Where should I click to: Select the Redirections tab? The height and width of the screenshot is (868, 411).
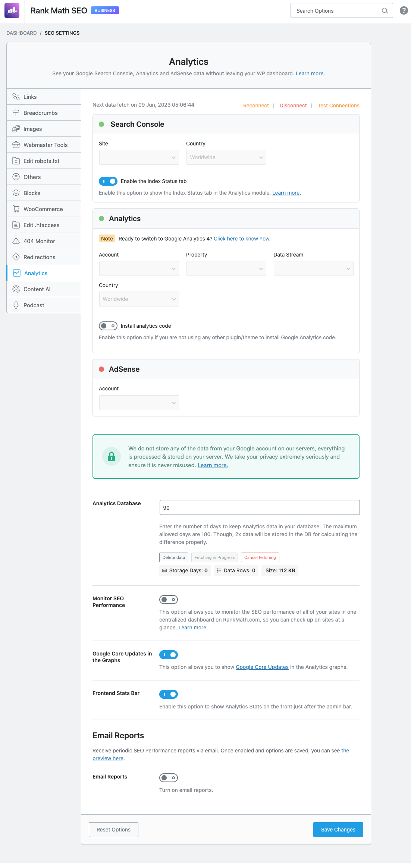pyautogui.click(x=44, y=257)
